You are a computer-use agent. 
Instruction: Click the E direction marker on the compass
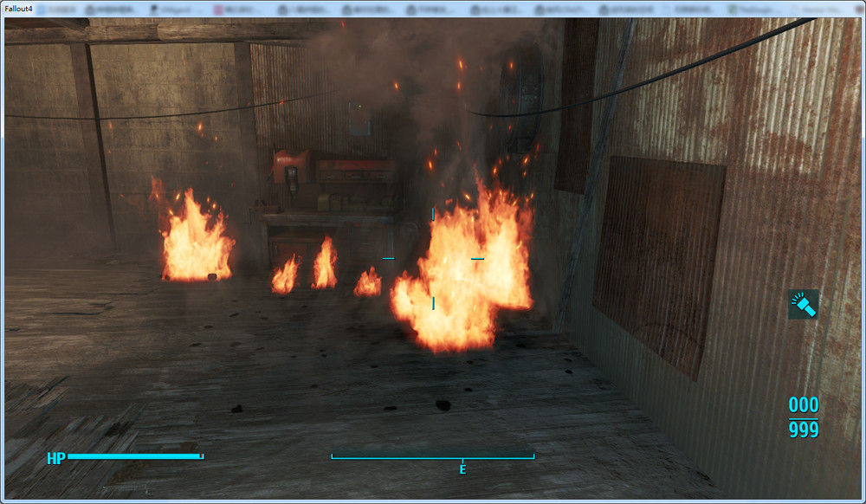pos(462,469)
